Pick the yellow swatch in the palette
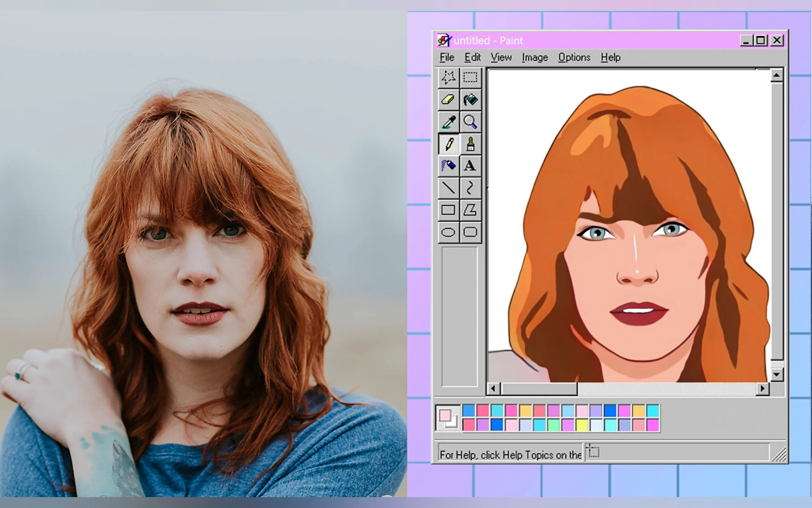Viewport: 812px width, 508px height. click(582, 425)
